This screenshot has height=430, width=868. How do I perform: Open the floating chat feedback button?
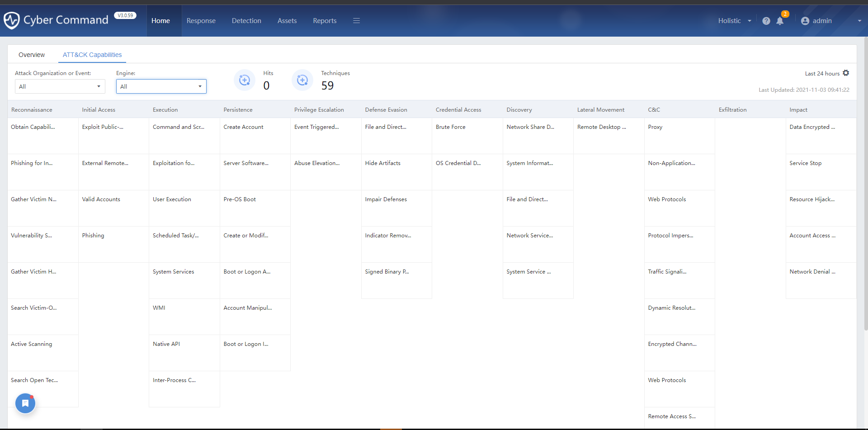tap(25, 403)
